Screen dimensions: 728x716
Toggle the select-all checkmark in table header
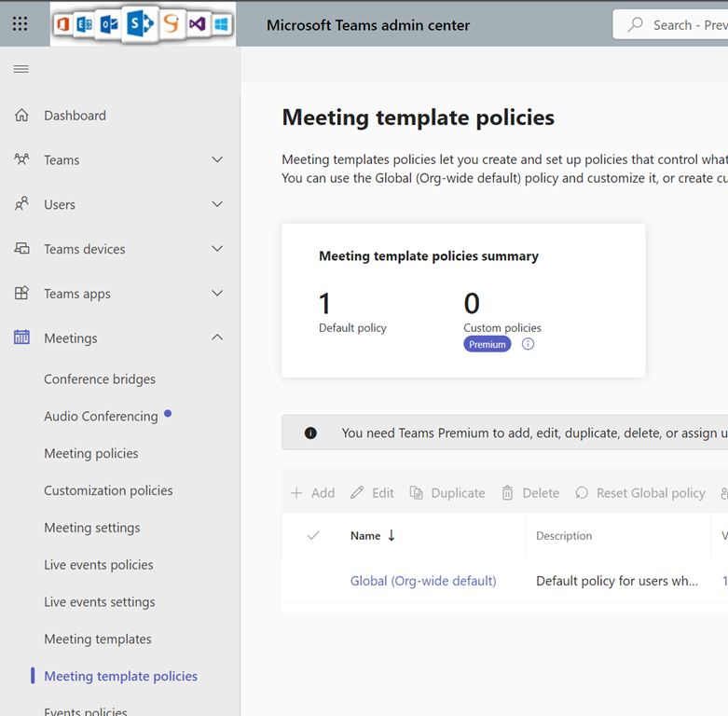pyautogui.click(x=313, y=536)
